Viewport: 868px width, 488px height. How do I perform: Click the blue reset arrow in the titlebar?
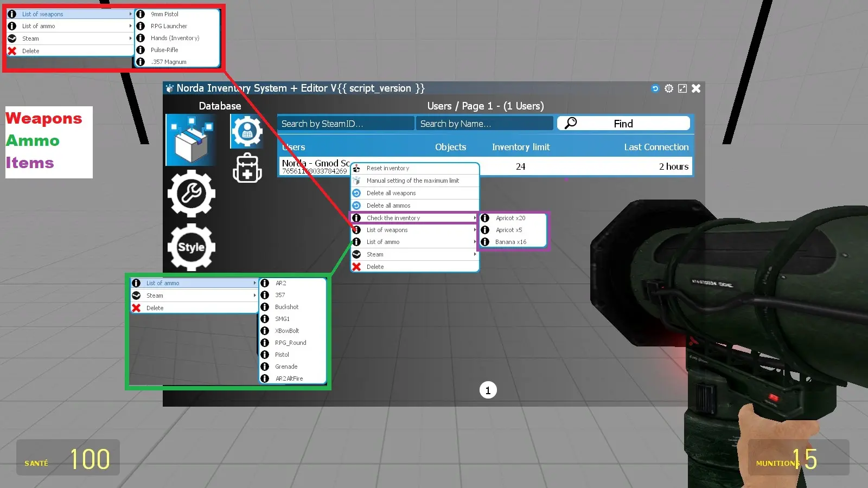point(655,88)
